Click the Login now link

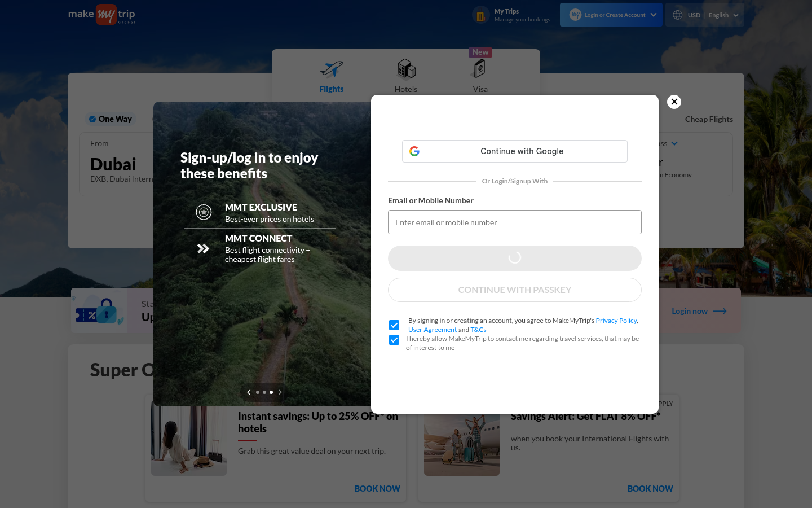[x=690, y=311]
